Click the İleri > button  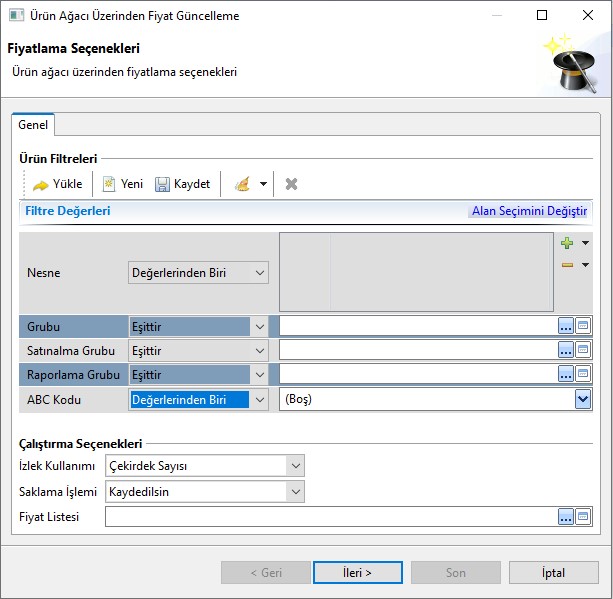(357, 573)
